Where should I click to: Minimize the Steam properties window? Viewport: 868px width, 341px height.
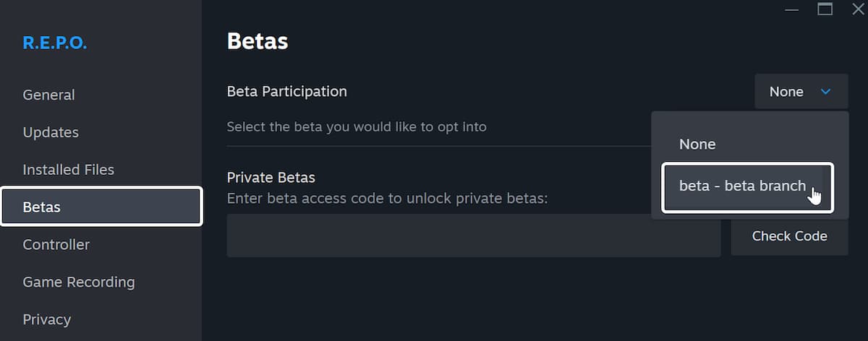[x=793, y=9]
